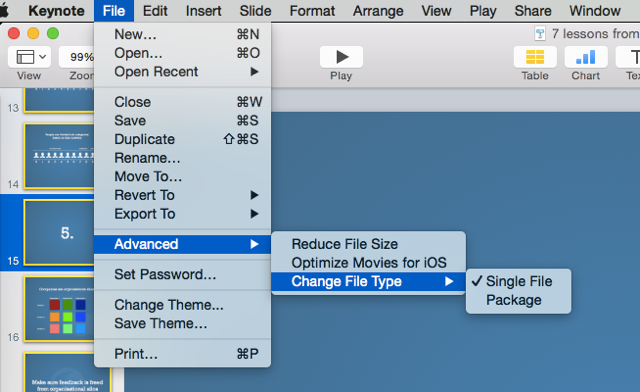Image resolution: width=640 pixels, height=392 pixels.
Task: Expand Open Recent submenu
Action: pos(182,72)
